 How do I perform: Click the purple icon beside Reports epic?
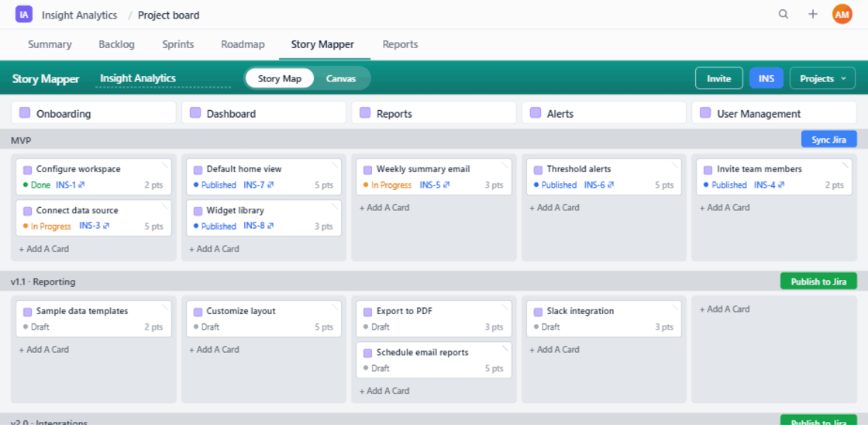(x=365, y=113)
